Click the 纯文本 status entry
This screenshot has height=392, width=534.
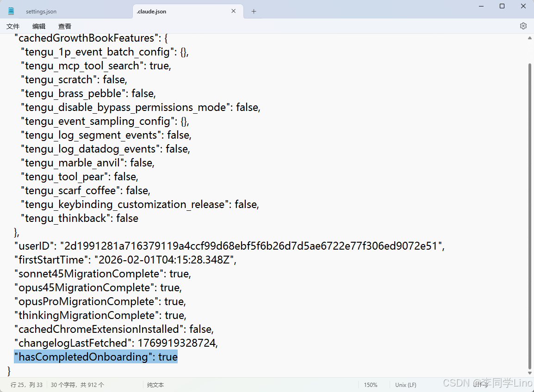coord(155,385)
